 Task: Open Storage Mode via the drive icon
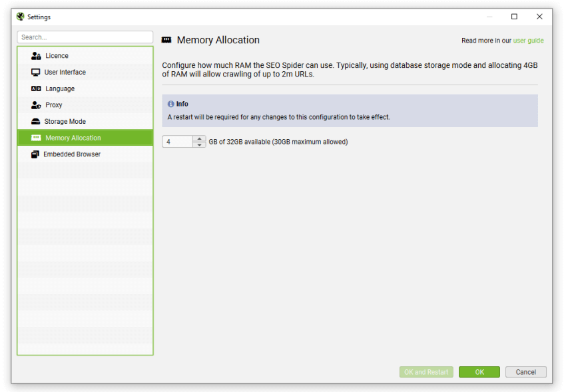[36, 121]
